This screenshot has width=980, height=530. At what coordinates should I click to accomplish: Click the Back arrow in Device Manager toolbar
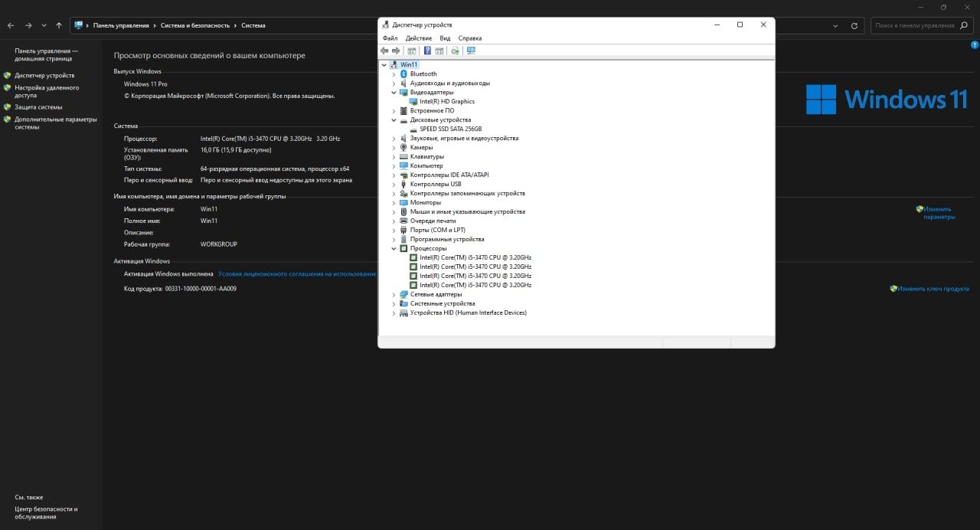pyautogui.click(x=384, y=51)
